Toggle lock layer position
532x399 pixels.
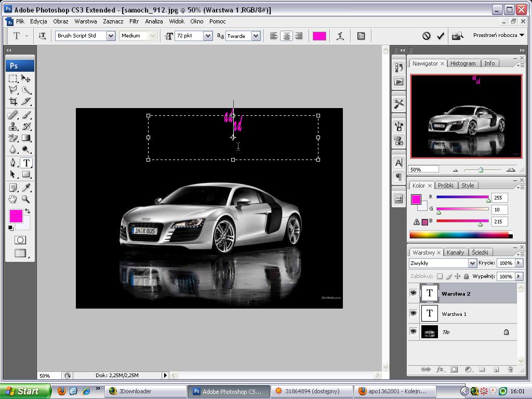coord(457,276)
